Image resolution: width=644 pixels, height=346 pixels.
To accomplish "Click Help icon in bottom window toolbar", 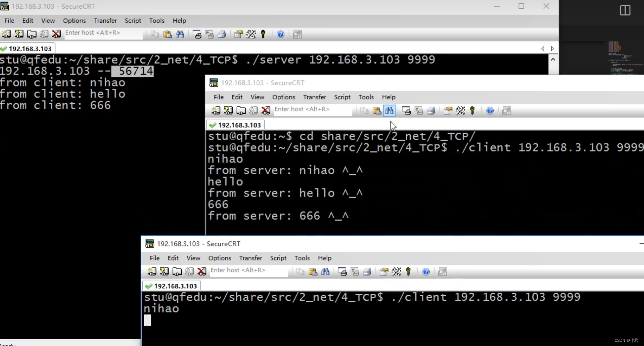I will click(x=426, y=271).
